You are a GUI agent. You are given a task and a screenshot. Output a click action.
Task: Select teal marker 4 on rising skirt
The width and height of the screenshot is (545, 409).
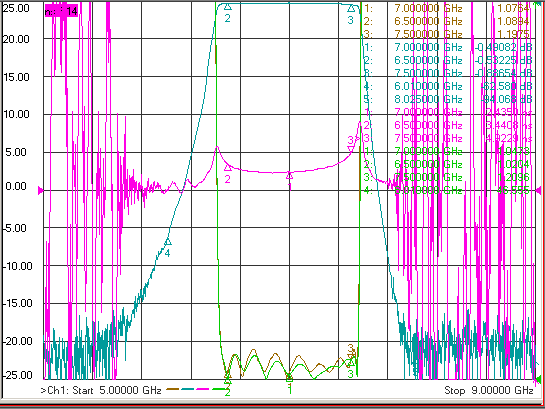(x=168, y=242)
